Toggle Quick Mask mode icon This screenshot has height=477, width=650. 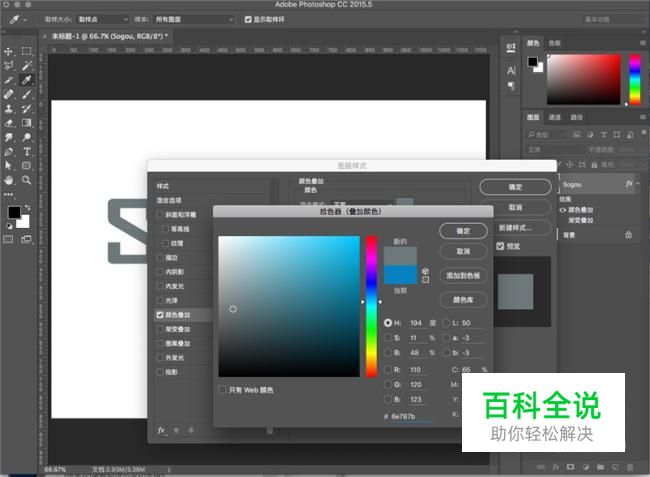point(8,240)
